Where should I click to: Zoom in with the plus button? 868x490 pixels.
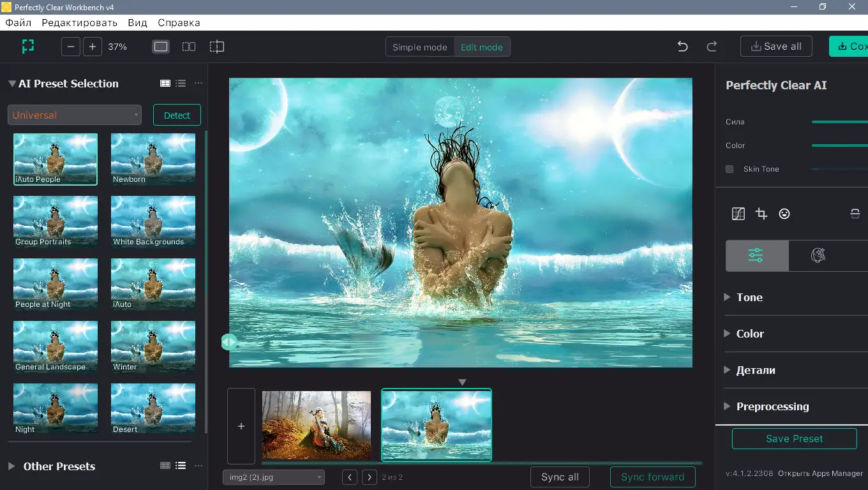pos(93,47)
